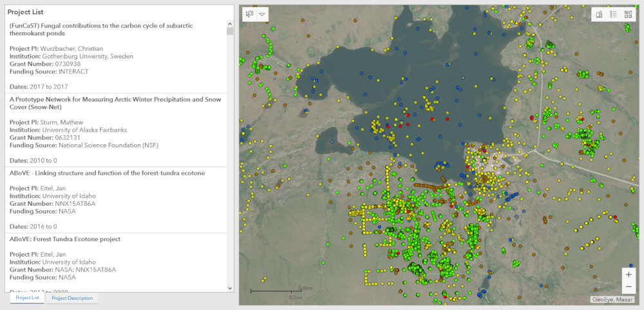Open the basemap gallery grid icon
This screenshot has height=310, width=644.
[628, 14]
